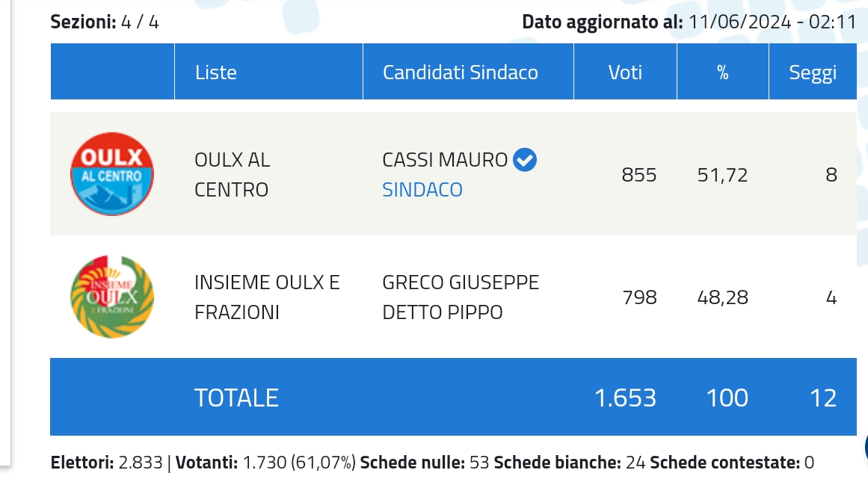Screen dimensions: 868x479
Task: Click the TOTALE row label
Action: pos(236,398)
